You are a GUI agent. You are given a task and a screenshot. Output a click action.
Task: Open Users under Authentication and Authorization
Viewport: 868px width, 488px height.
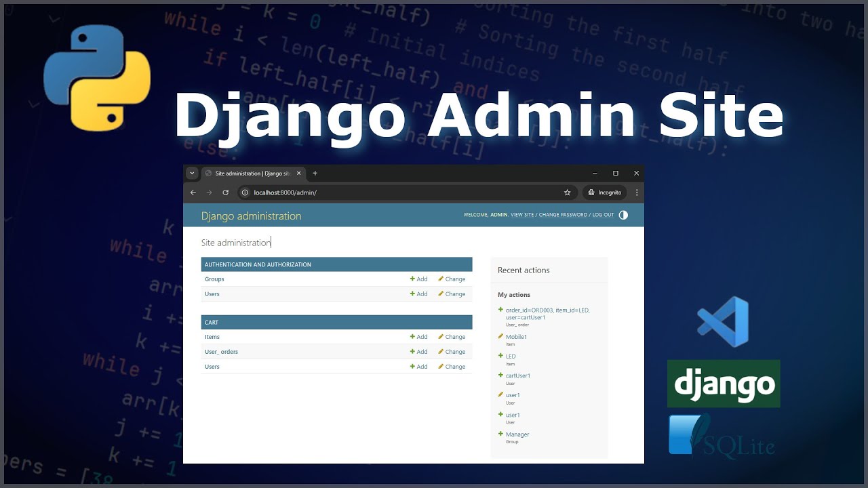tap(212, 294)
